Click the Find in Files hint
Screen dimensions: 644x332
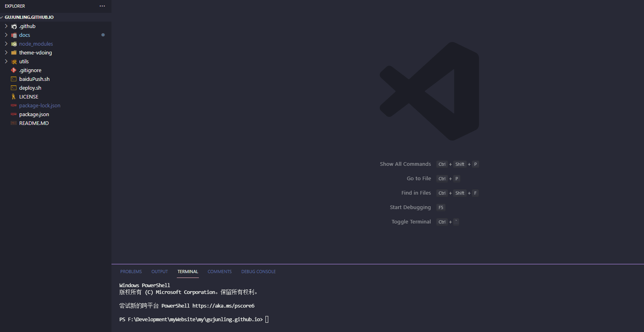[416, 193]
